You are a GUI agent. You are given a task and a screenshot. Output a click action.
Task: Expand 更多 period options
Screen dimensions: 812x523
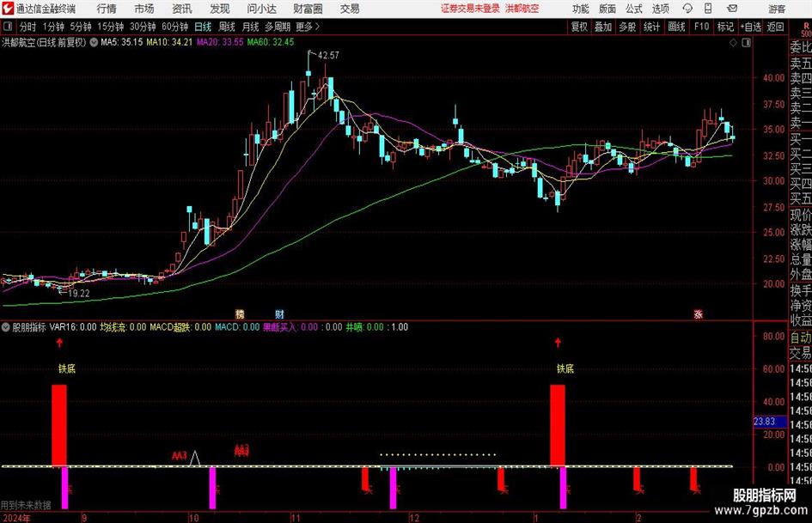point(307,27)
